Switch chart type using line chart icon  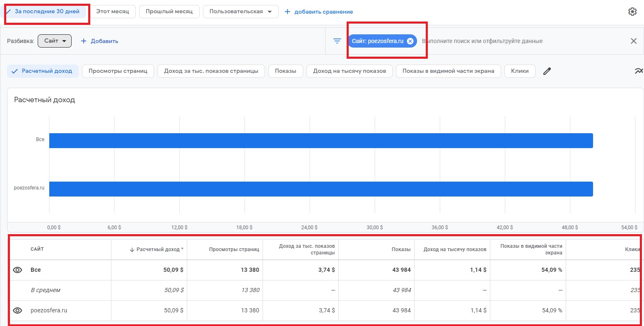point(638,71)
